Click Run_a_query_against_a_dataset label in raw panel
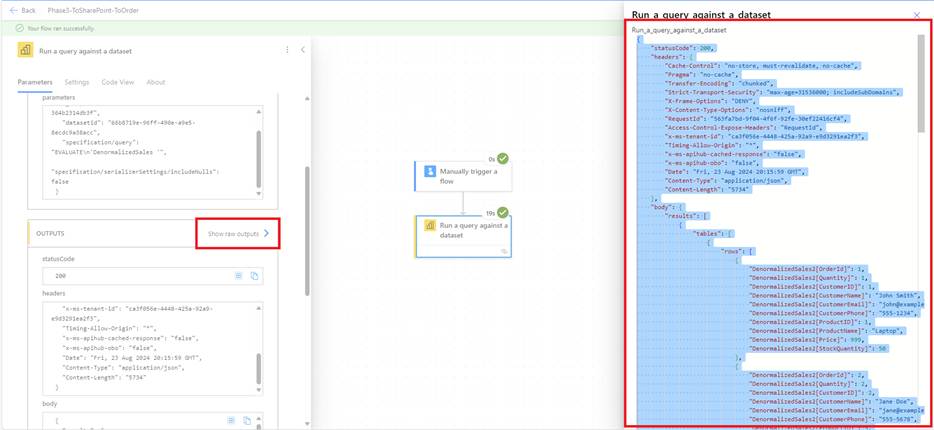The height and width of the screenshot is (430, 934). pos(678,29)
